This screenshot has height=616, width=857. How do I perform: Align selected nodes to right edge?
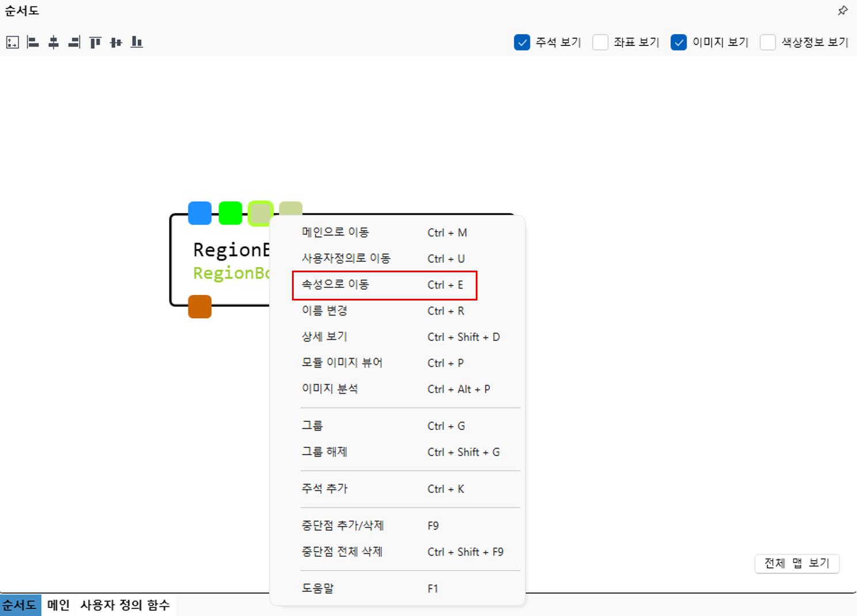coord(74,42)
